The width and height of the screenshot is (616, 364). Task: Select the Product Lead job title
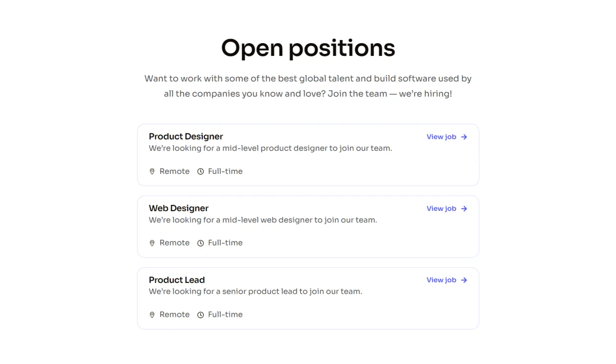[177, 280]
